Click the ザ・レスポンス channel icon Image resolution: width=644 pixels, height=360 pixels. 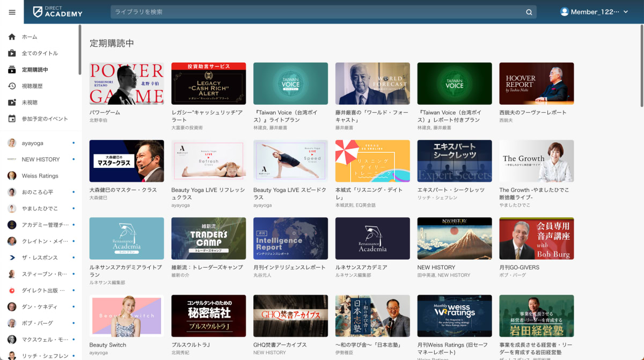click(12, 258)
